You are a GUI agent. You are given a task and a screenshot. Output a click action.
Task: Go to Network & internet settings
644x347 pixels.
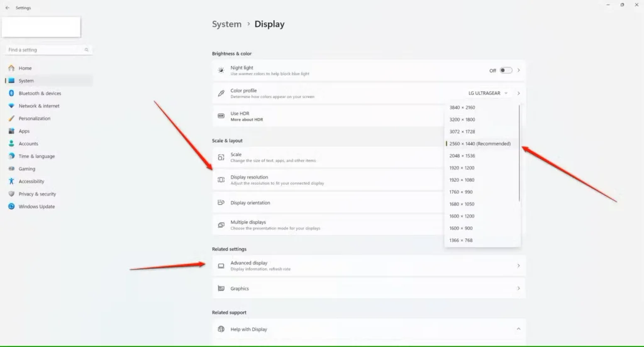pos(48,106)
